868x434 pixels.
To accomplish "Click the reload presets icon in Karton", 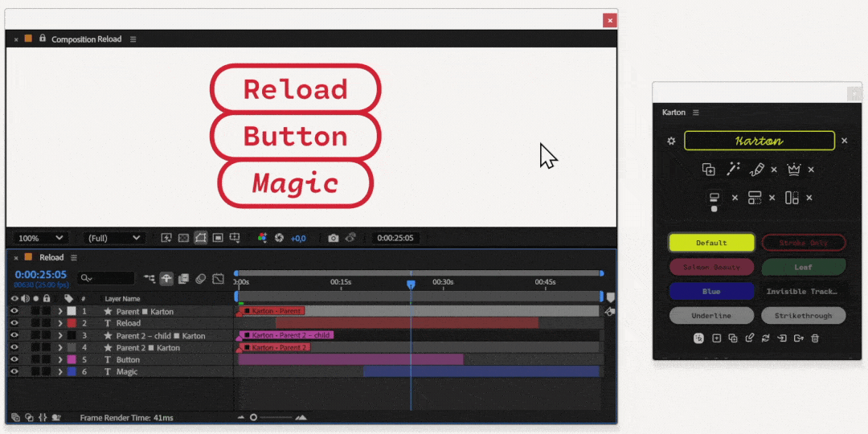I will click(766, 338).
